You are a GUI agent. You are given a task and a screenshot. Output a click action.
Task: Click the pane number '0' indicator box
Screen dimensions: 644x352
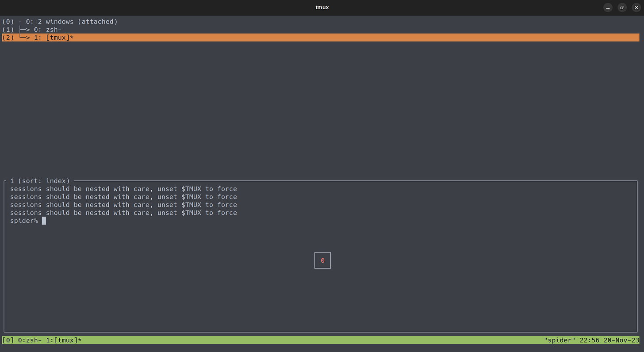click(x=322, y=260)
